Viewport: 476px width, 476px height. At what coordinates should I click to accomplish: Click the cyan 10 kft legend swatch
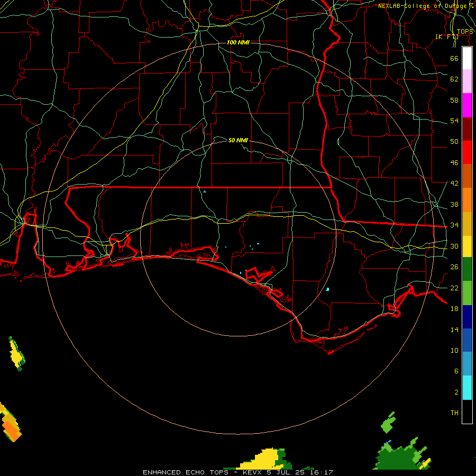click(467, 388)
